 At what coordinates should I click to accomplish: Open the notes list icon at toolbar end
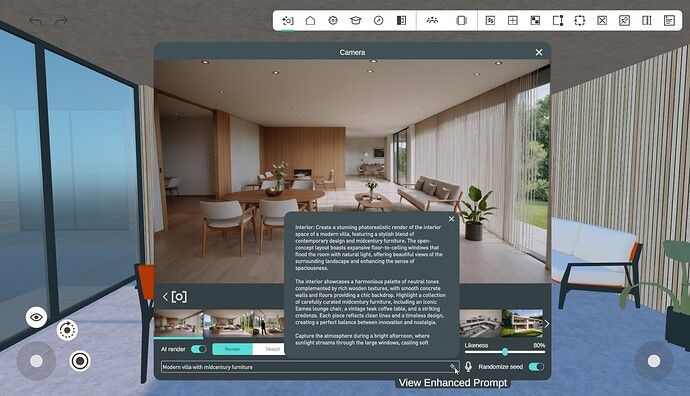click(x=669, y=21)
